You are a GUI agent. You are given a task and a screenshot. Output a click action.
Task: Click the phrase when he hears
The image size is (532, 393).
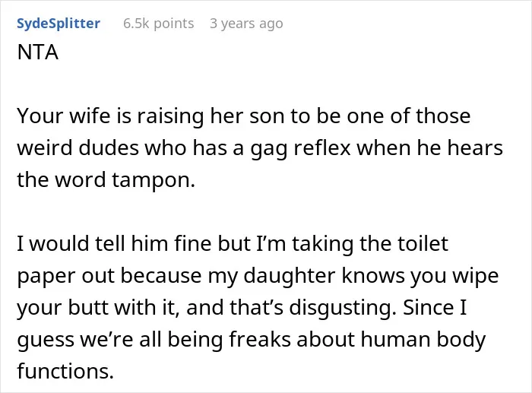[429, 148]
